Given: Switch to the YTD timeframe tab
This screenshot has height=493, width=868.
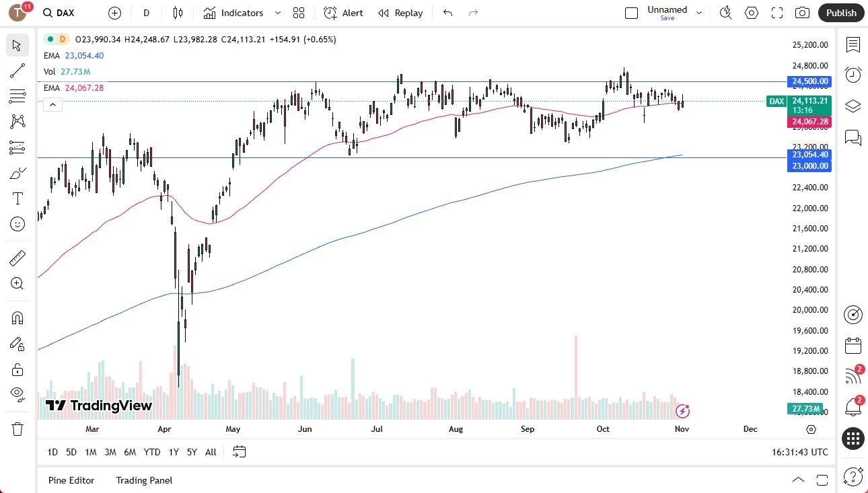Looking at the screenshot, I should tap(151, 452).
